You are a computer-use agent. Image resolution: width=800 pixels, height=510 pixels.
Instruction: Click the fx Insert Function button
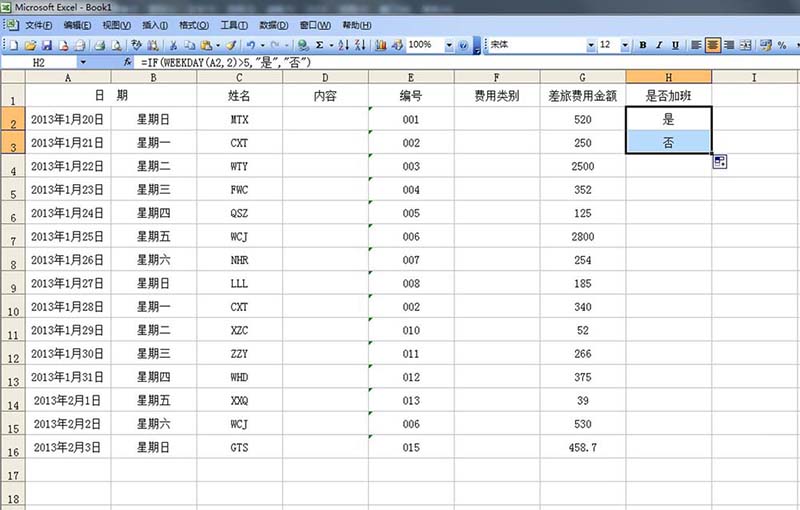point(128,62)
